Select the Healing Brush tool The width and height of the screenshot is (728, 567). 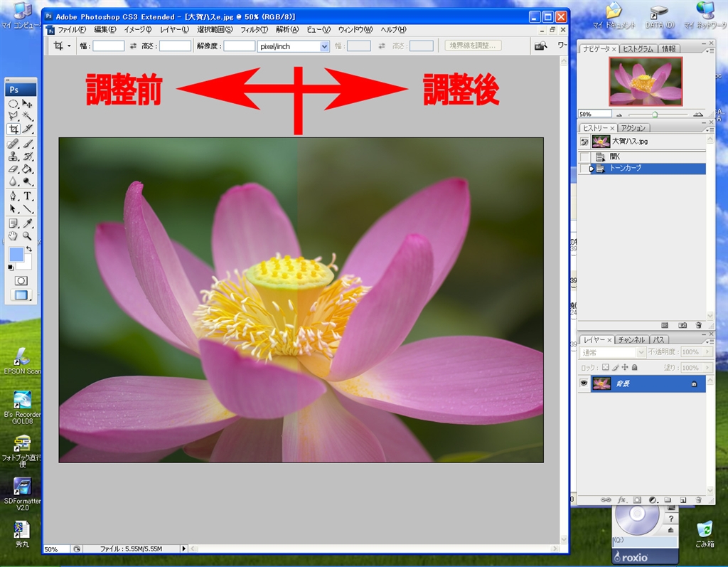coord(14,144)
